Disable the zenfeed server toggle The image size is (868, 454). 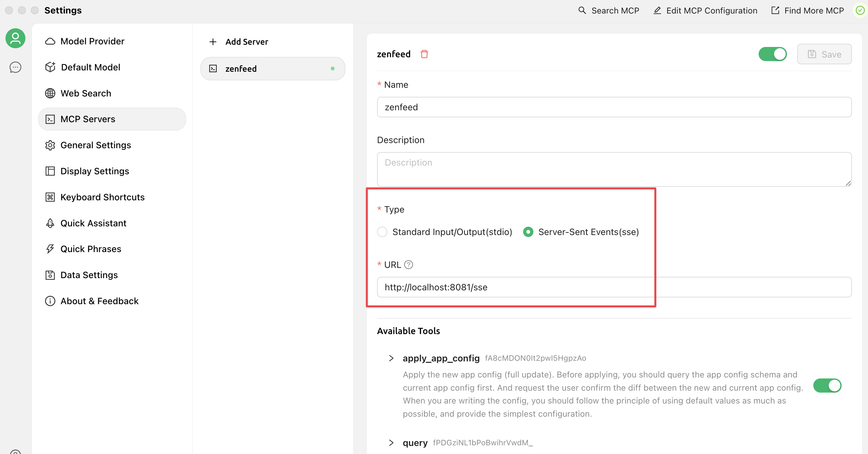[x=772, y=54]
